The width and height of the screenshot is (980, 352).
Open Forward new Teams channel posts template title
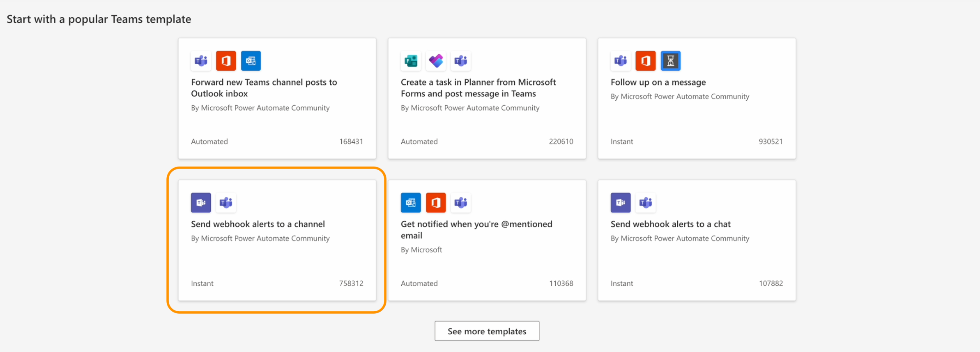click(264, 88)
